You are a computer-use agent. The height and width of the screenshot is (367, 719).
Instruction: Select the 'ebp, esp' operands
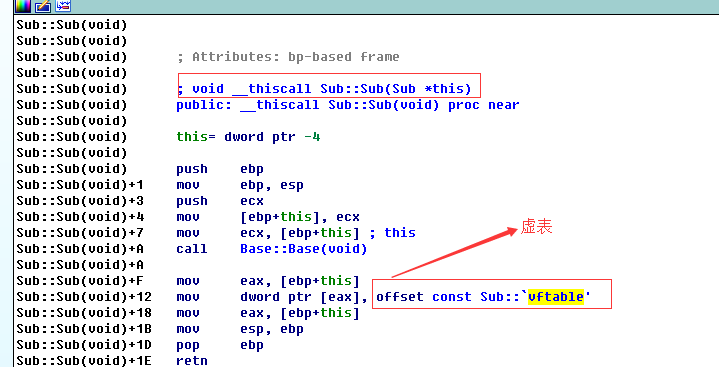pyautogui.click(x=272, y=185)
